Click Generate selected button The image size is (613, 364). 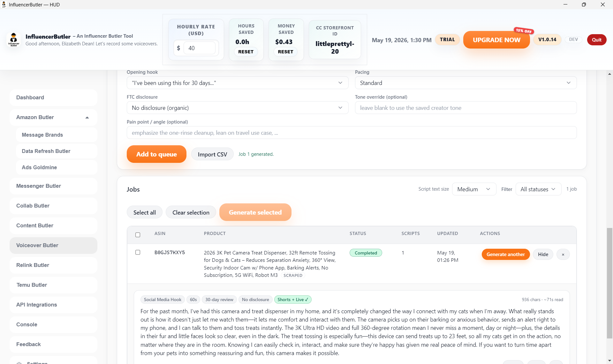[255, 212]
